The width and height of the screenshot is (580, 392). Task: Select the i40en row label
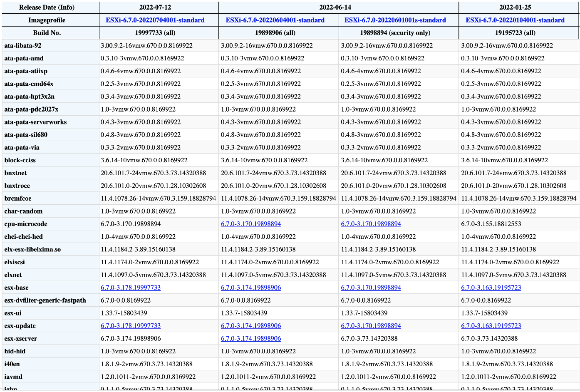click(x=12, y=364)
